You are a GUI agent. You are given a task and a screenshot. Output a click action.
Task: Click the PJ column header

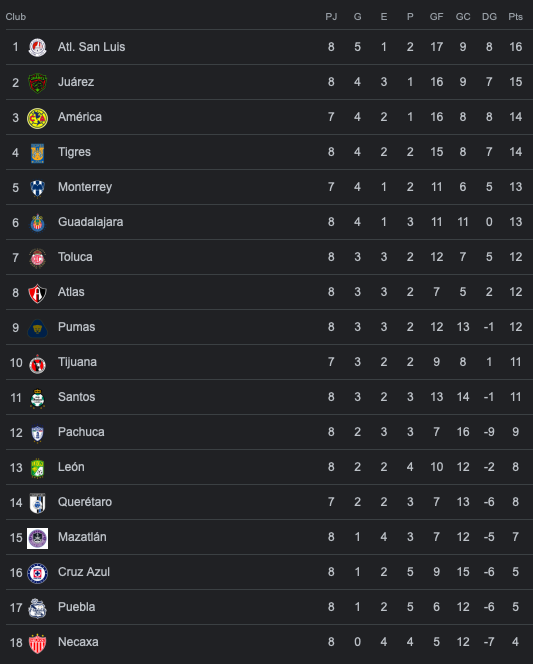[x=331, y=17]
